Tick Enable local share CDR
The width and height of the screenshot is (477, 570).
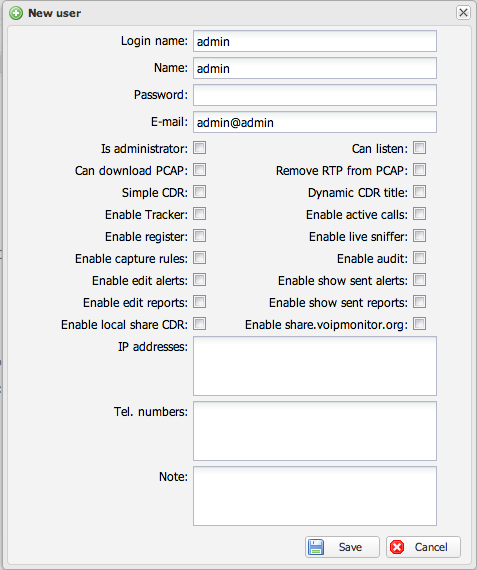[x=200, y=324]
